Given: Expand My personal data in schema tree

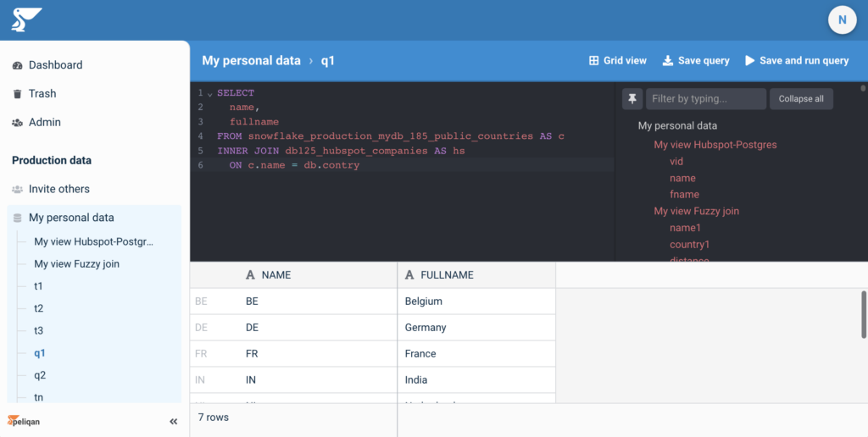Looking at the screenshot, I should pos(677,125).
